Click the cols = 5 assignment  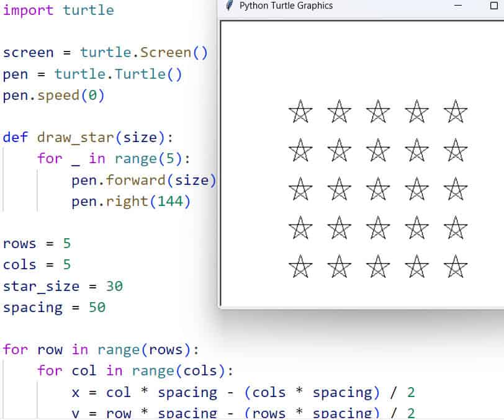(37, 265)
